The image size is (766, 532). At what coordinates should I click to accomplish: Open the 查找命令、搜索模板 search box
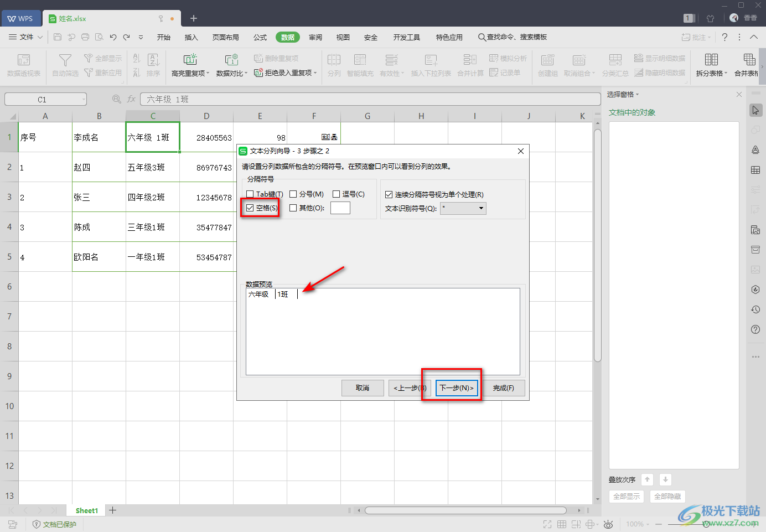513,37
